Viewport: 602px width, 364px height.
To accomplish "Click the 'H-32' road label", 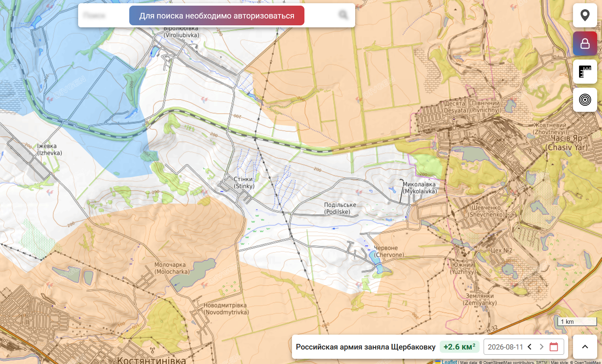I will click(x=492, y=329).
